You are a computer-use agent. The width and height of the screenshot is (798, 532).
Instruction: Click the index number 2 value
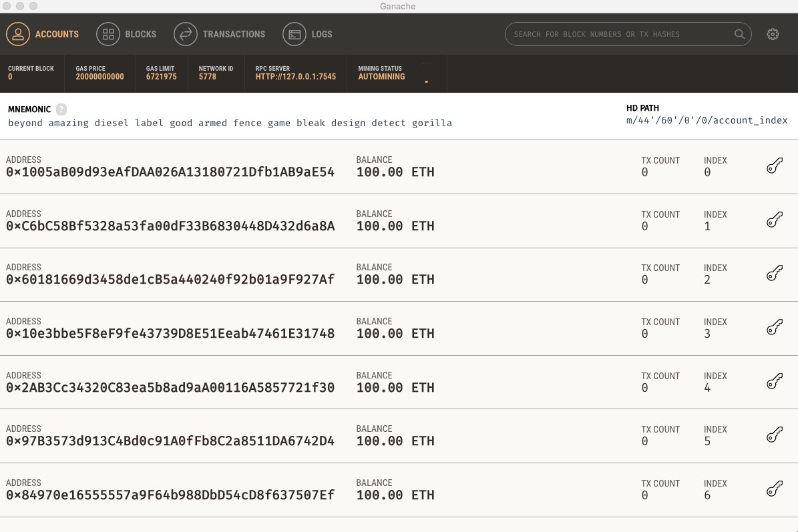(x=707, y=280)
